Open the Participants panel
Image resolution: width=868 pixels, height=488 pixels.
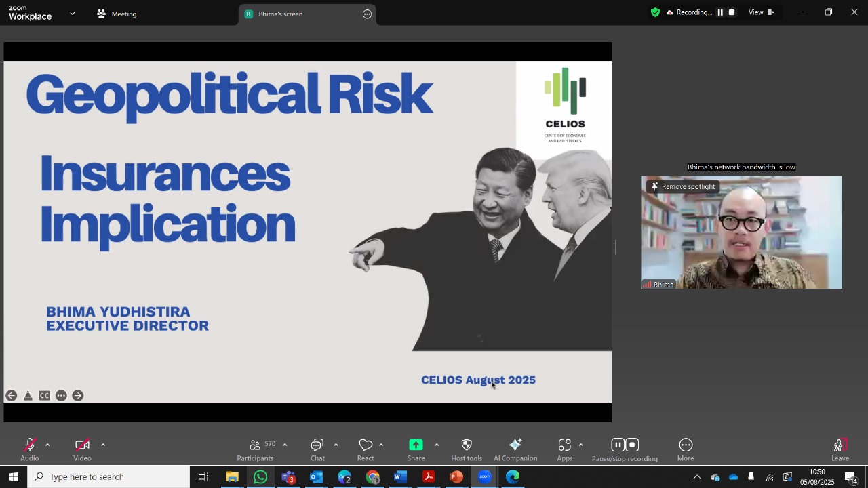255,450
